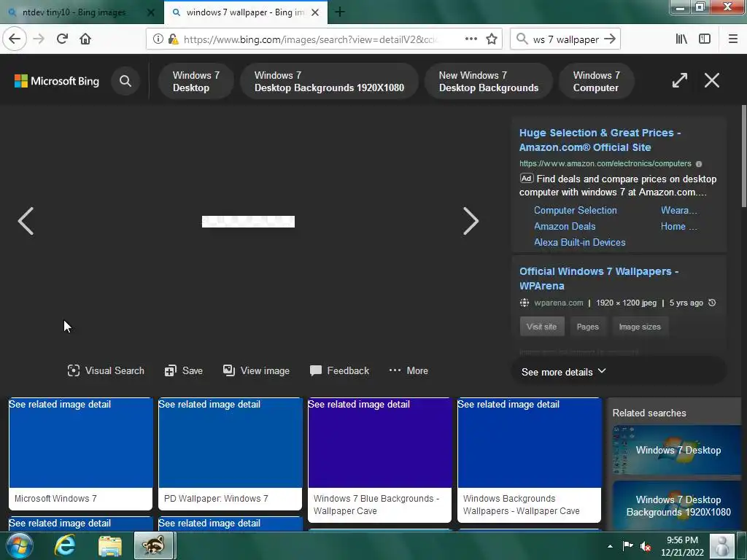Open the browser home page
This screenshot has width=747, height=560.
pyautogui.click(x=85, y=39)
